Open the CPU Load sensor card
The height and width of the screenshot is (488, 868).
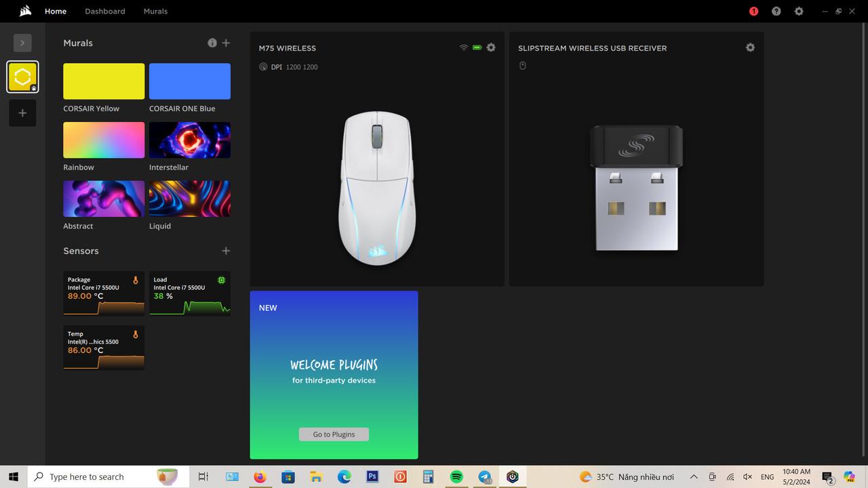pyautogui.click(x=190, y=293)
